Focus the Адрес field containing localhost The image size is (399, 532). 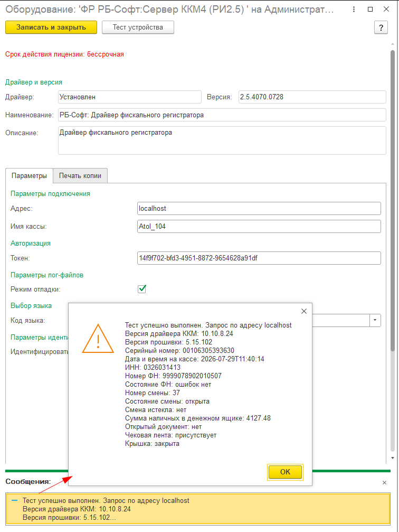pyautogui.click(x=259, y=208)
